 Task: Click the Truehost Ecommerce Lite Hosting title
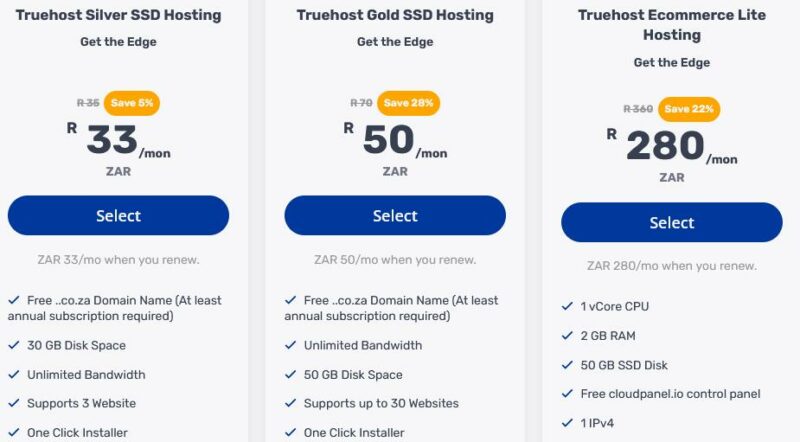click(671, 25)
